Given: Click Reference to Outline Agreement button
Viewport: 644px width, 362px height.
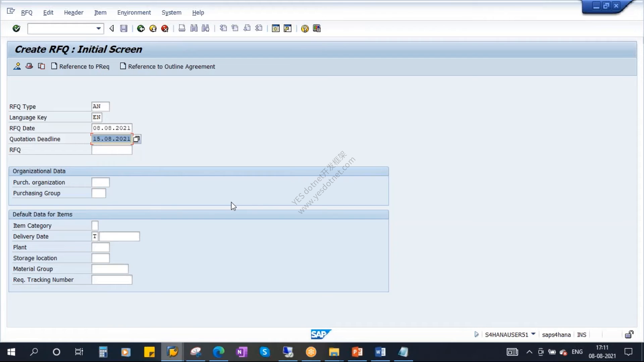Looking at the screenshot, I should click(167, 66).
